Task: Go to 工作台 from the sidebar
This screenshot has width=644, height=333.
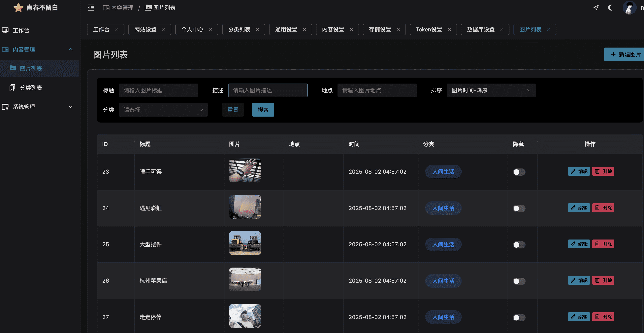Action: [21, 30]
